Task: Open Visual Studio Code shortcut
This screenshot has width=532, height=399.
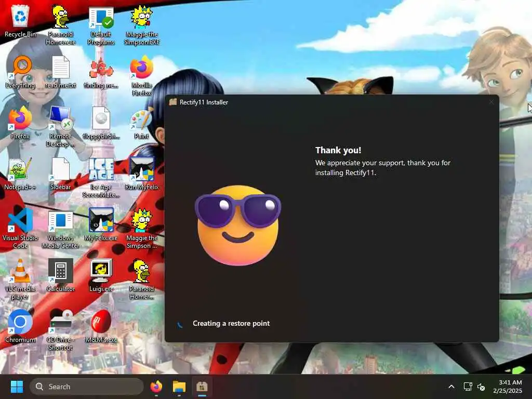Action: point(20,228)
